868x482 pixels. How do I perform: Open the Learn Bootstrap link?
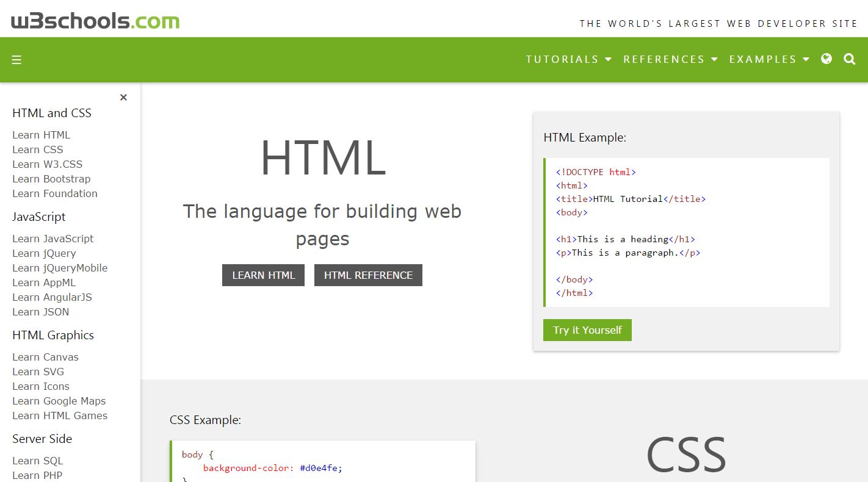51,179
